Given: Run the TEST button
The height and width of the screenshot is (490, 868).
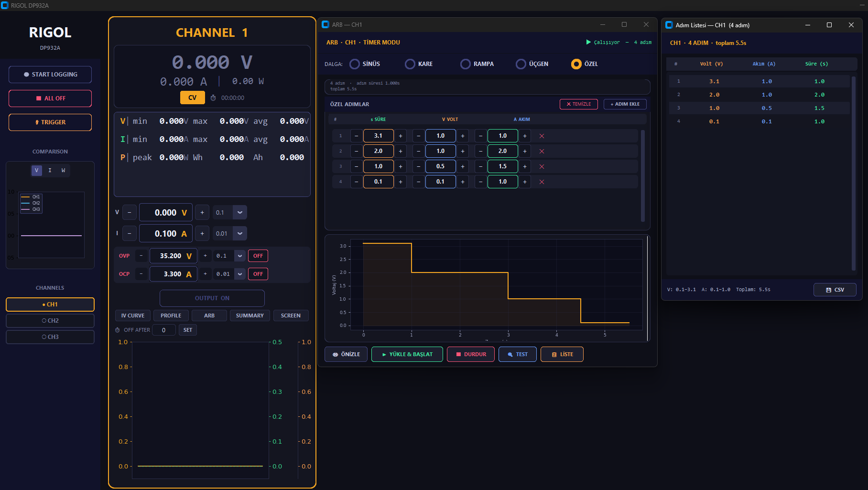Looking at the screenshot, I should coord(518,355).
